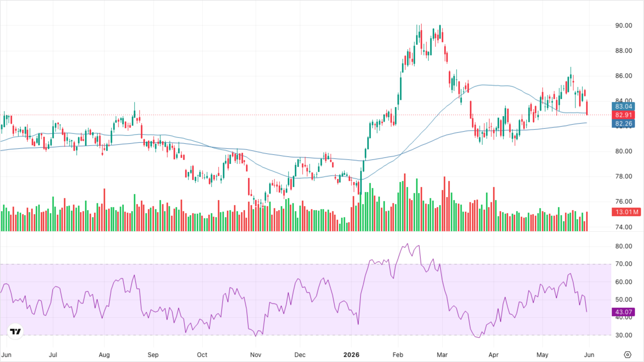Screen dimensions: 644x362
Task: Select 78.00 on the price scale
Action: 624,176
